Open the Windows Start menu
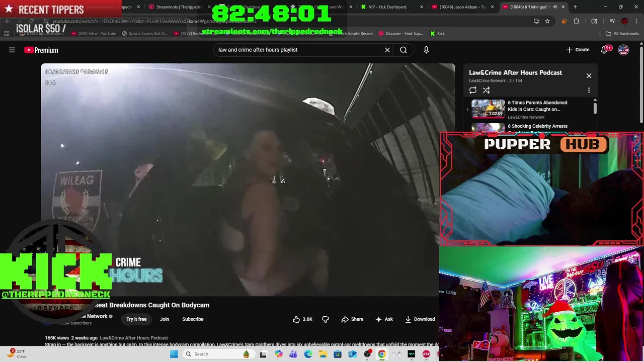The height and width of the screenshot is (362, 644). (174, 354)
